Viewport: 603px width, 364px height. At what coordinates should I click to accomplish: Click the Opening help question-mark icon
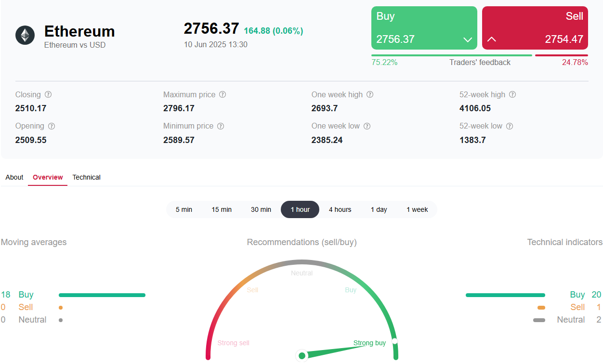[x=52, y=126]
